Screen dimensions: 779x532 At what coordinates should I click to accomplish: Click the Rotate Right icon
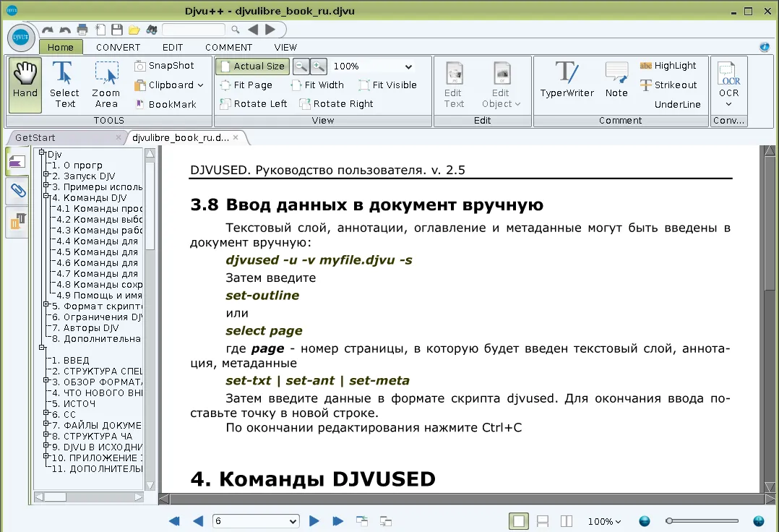tap(336, 104)
